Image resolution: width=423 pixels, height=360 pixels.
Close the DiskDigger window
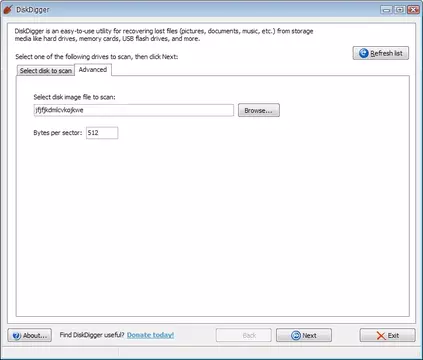(x=413, y=10)
